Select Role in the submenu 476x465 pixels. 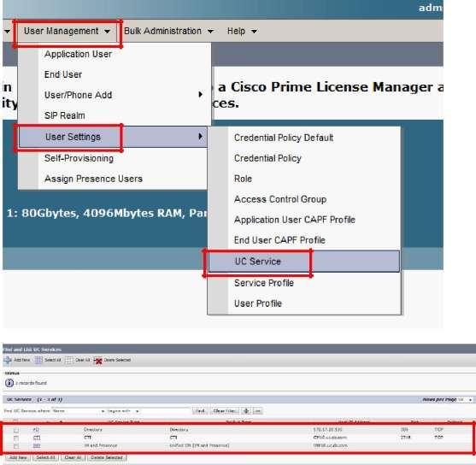point(243,179)
